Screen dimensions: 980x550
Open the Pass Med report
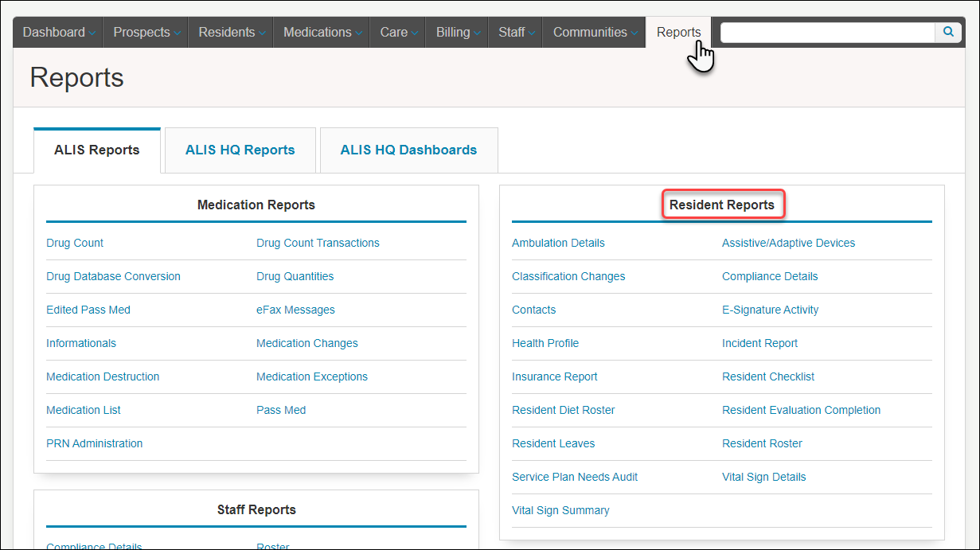[x=281, y=410]
